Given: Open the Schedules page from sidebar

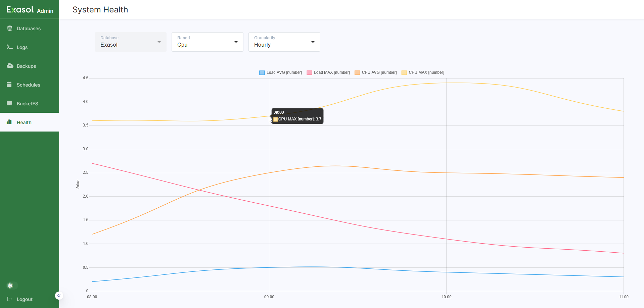Looking at the screenshot, I should pos(28,85).
